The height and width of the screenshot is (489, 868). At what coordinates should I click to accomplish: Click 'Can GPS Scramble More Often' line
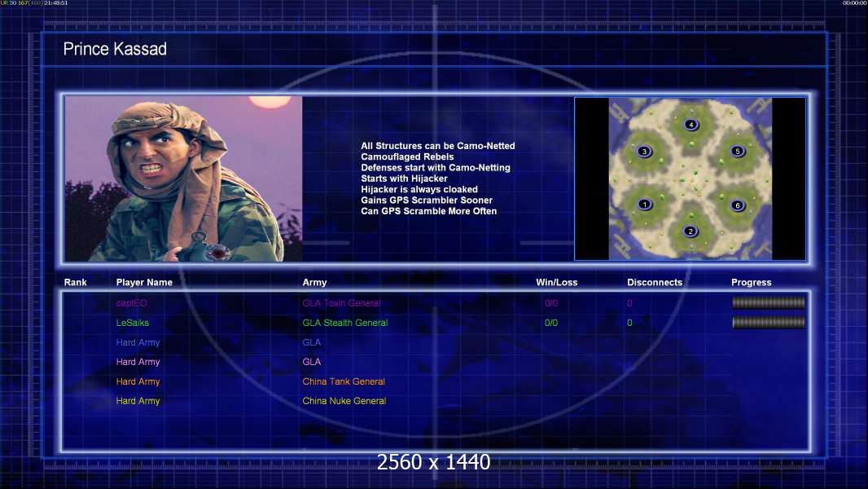coord(428,211)
